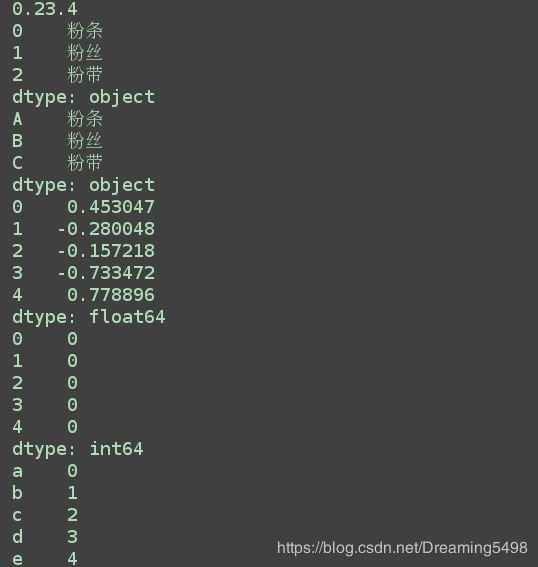Click the 粉带 text in row 2

tap(85, 75)
